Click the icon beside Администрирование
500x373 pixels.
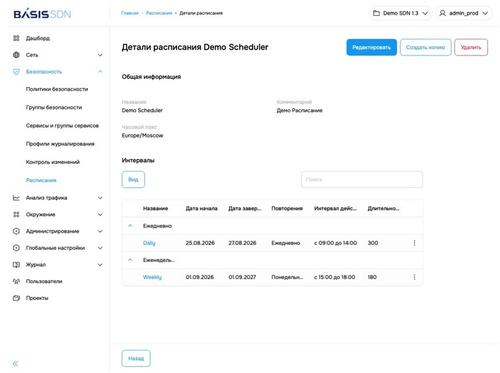coord(16,231)
